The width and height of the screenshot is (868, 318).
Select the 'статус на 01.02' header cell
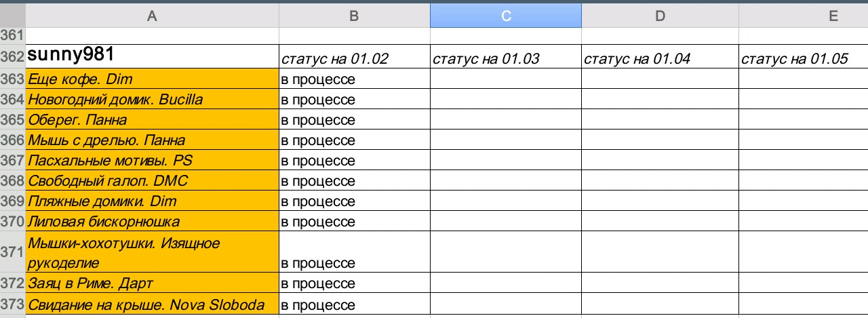(x=354, y=58)
